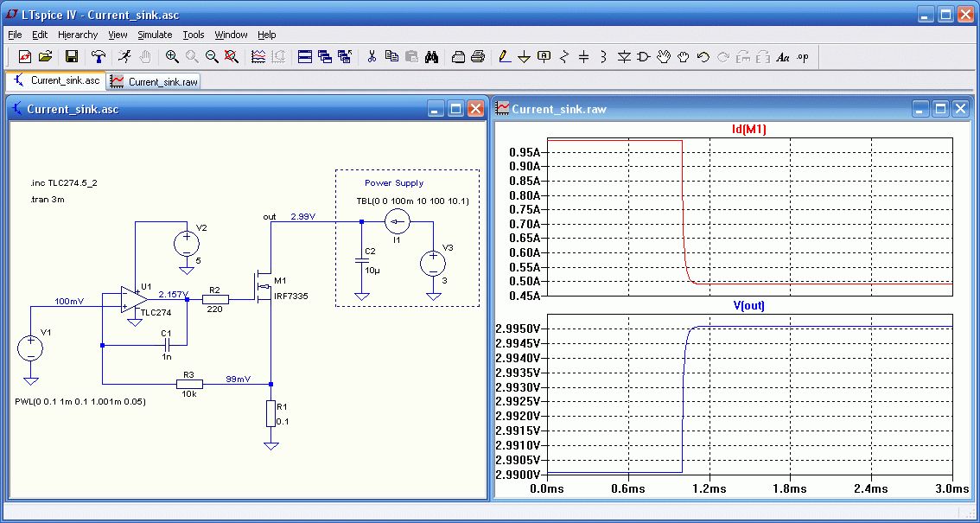
Task: Select the Zoom In magnifier tool
Action: coord(172,57)
